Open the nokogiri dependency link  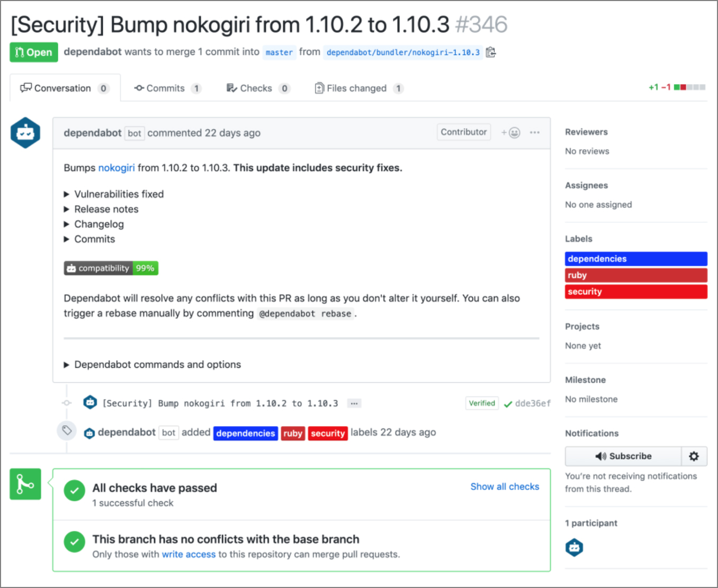point(116,168)
